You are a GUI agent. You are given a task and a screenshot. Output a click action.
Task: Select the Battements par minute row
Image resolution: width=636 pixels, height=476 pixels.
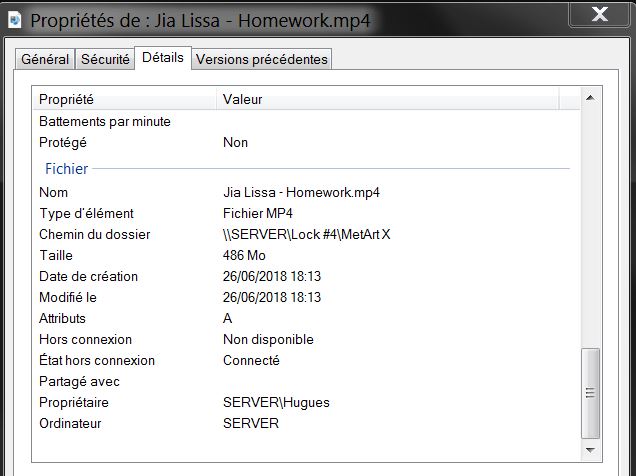tap(306, 121)
